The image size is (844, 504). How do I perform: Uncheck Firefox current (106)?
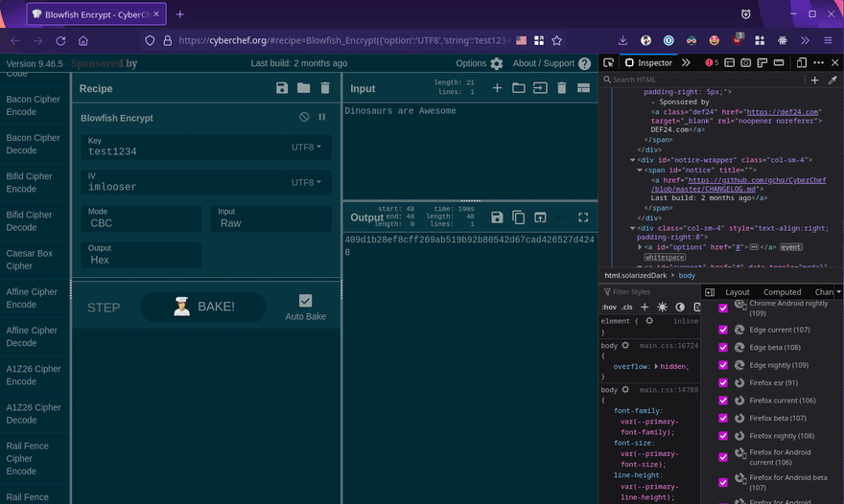pyautogui.click(x=723, y=401)
